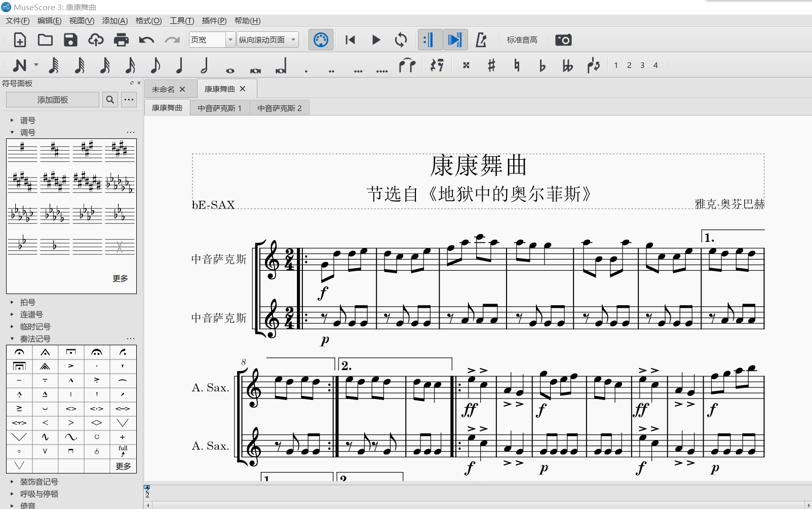The height and width of the screenshot is (509, 812).
Task: Apply sharp accidental
Action: (491, 65)
